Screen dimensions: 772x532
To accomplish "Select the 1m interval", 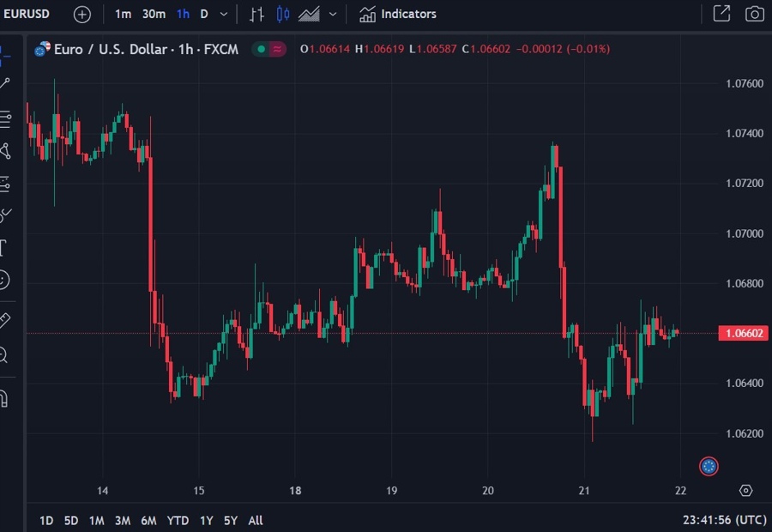I will point(124,14).
